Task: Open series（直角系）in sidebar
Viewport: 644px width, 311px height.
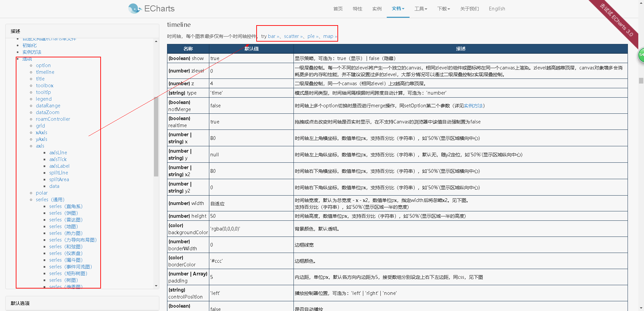Action: click(x=66, y=206)
